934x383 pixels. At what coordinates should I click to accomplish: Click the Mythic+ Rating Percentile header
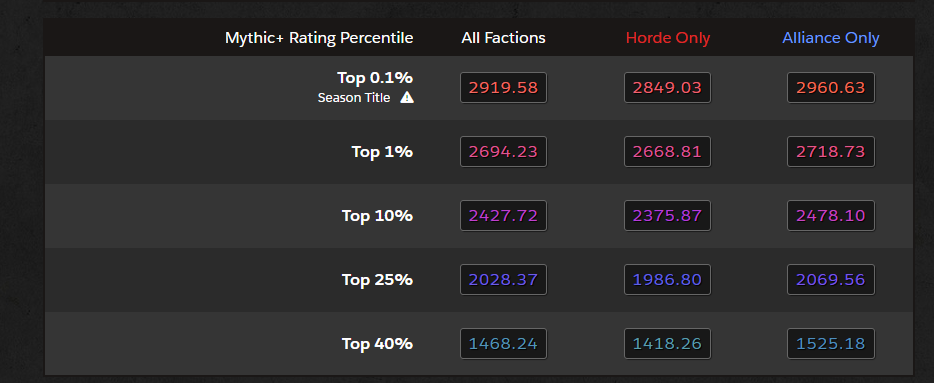[x=319, y=38]
